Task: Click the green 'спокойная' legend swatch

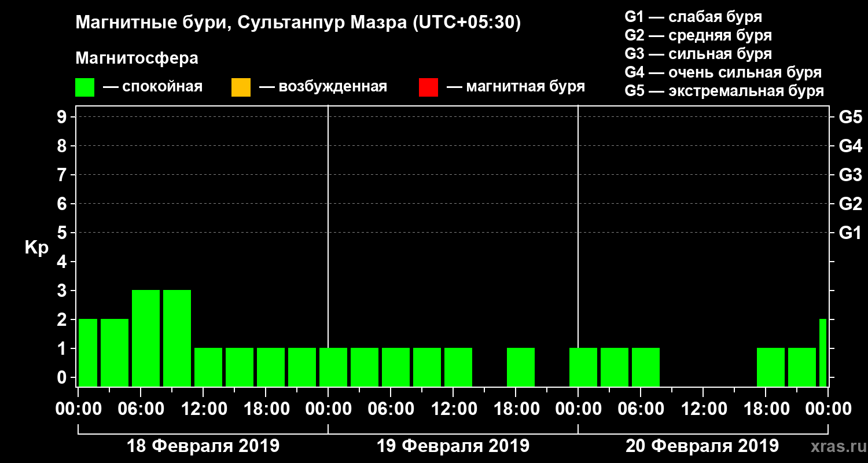Action: click(85, 87)
